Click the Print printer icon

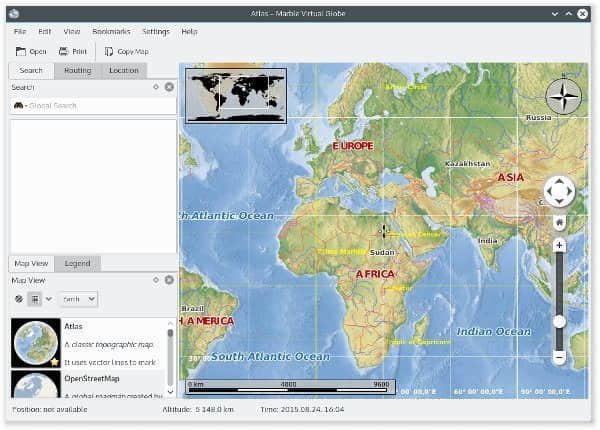(x=64, y=51)
